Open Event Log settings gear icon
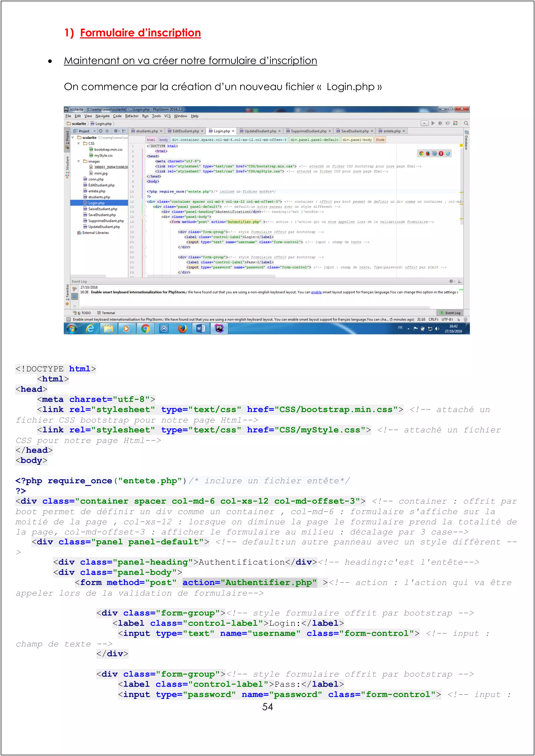The height and width of the screenshot is (756, 535). tap(452, 281)
